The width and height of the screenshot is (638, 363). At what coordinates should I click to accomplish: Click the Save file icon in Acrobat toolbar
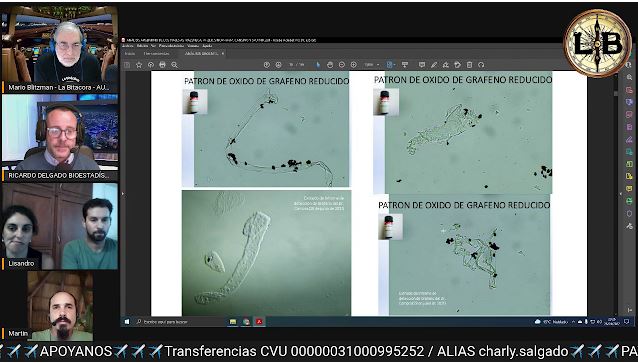[x=127, y=65]
